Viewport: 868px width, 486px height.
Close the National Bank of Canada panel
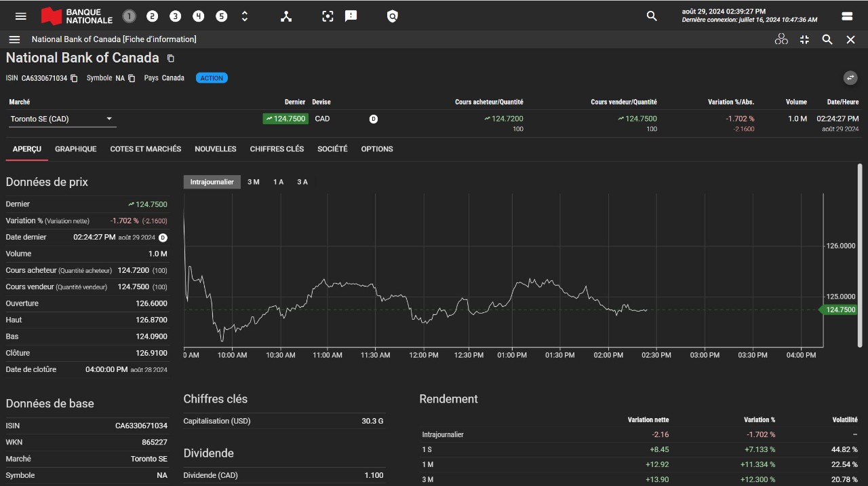tap(850, 39)
